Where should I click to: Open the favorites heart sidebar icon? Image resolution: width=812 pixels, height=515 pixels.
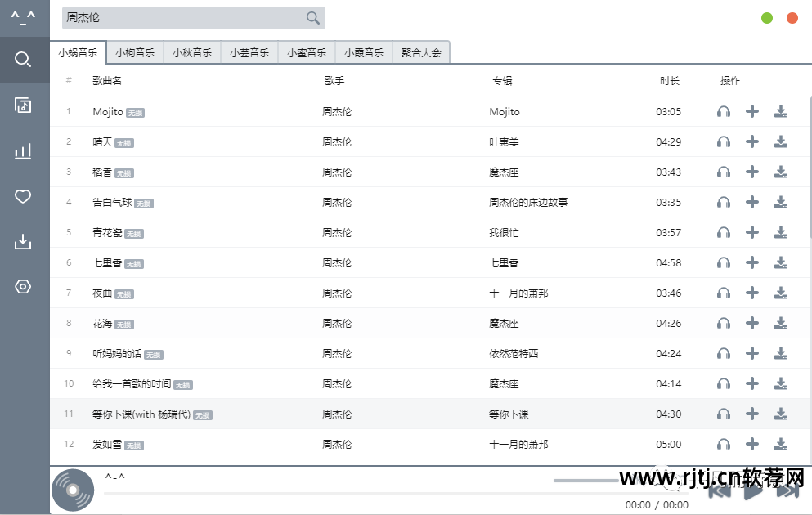point(23,196)
